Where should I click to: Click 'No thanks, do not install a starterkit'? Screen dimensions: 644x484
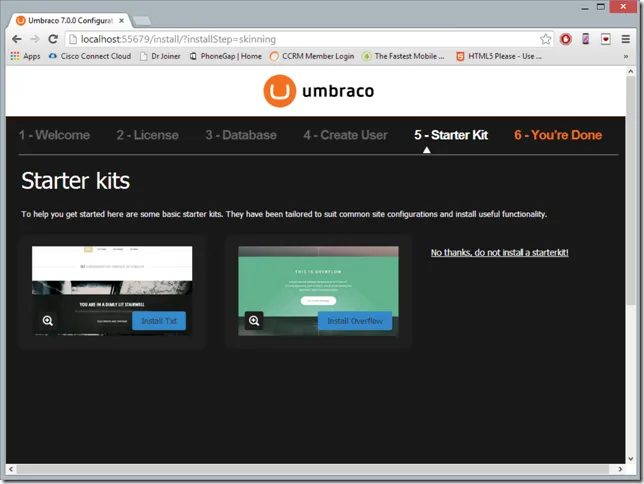pos(499,253)
